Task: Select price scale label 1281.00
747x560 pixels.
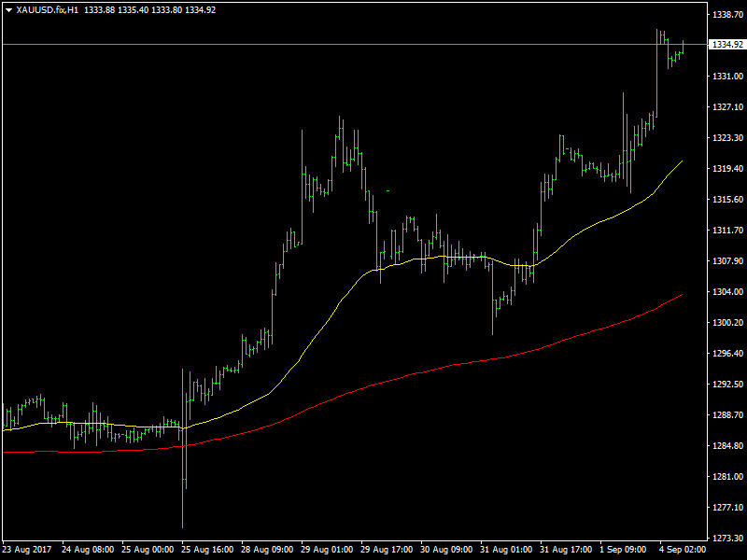Action: coord(727,477)
